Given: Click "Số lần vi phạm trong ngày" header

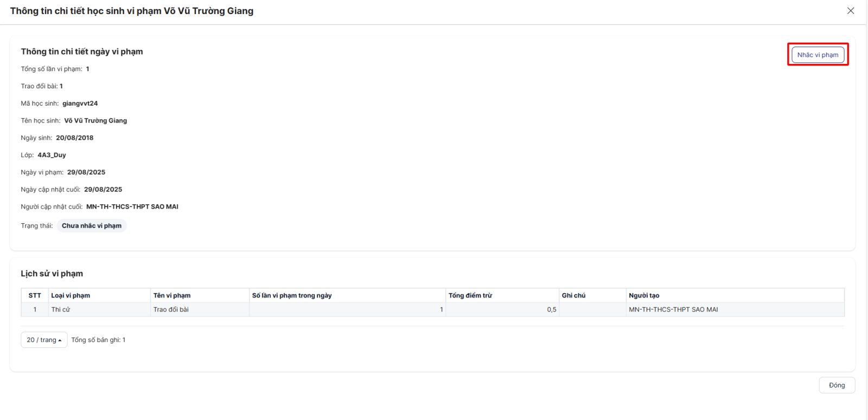Looking at the screenshot, I should (292, 295).
